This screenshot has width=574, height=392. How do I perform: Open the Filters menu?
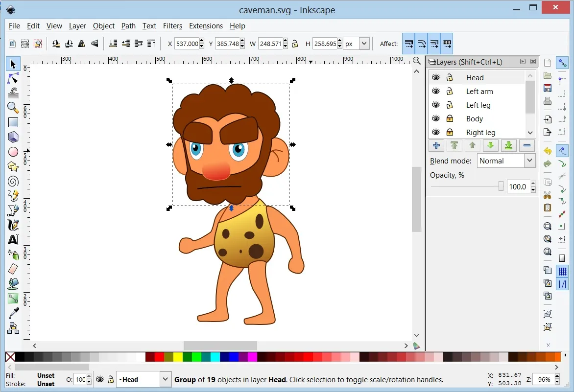point(172,26)
